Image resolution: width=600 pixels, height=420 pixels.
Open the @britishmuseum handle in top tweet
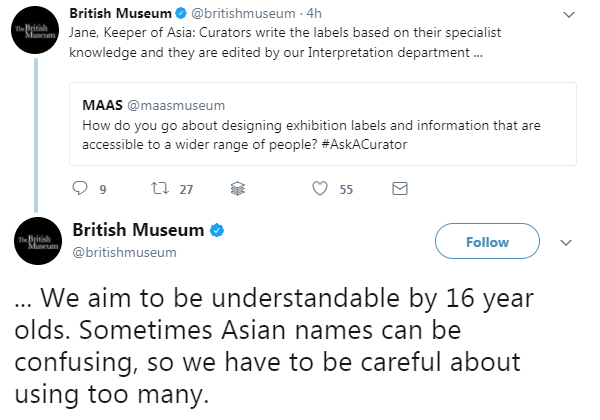pyautogui.click(x=243, y=14)
